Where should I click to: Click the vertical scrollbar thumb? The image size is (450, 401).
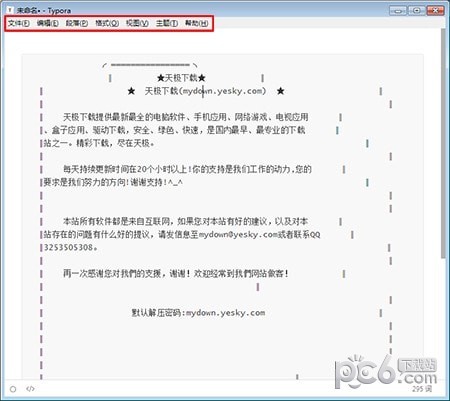(x=443, y=143)
